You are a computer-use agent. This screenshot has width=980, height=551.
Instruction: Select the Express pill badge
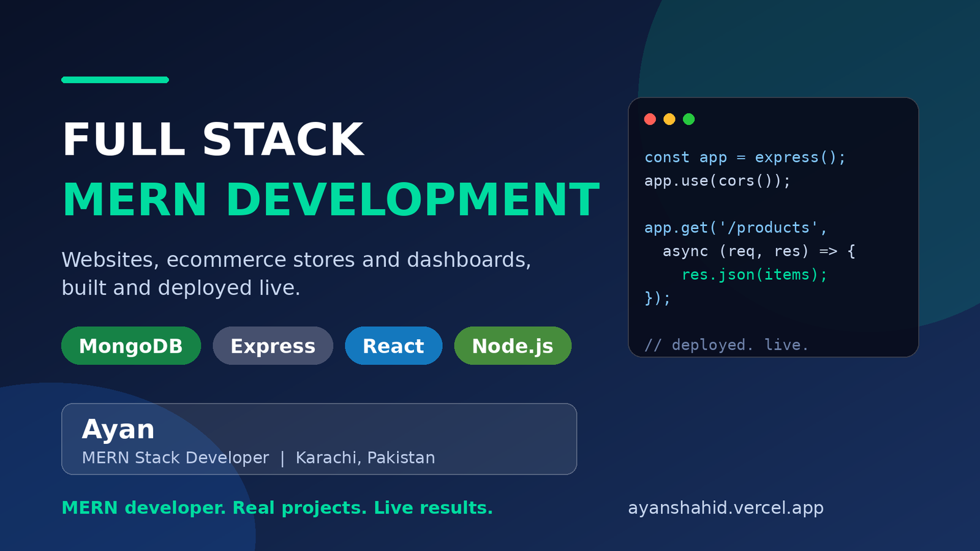(273, 346)
